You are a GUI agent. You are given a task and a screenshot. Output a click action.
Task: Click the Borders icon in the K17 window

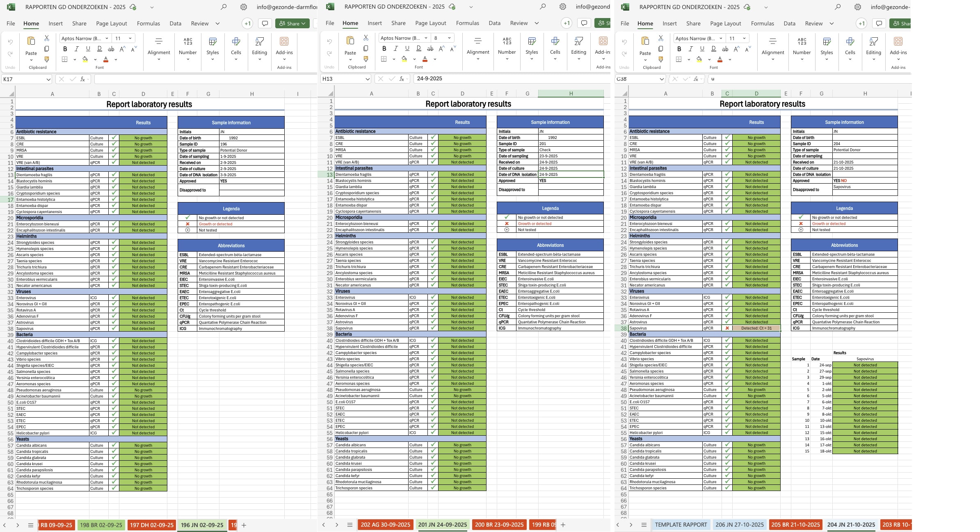[65, 59]
